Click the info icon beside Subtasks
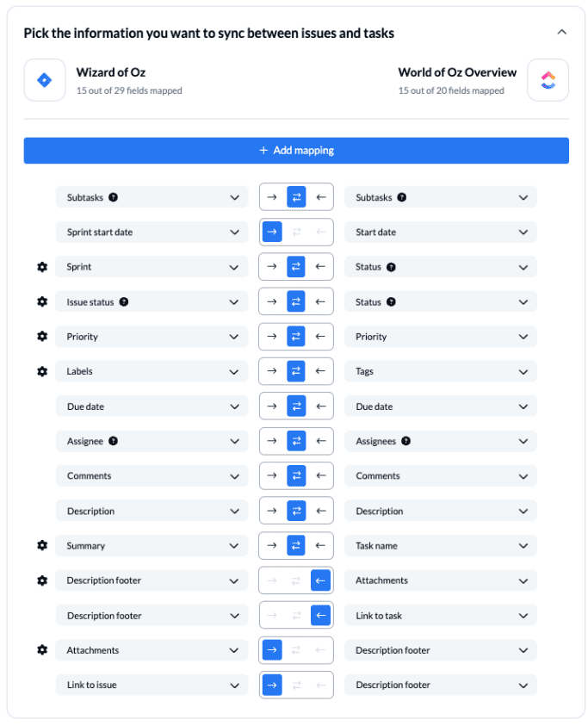The width and height of the screenshot is (588, 726). pyautogui.click(x=113, y=196)
